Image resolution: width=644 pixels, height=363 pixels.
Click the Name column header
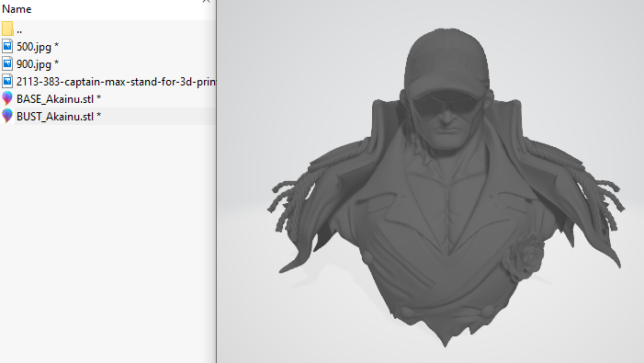17,9
